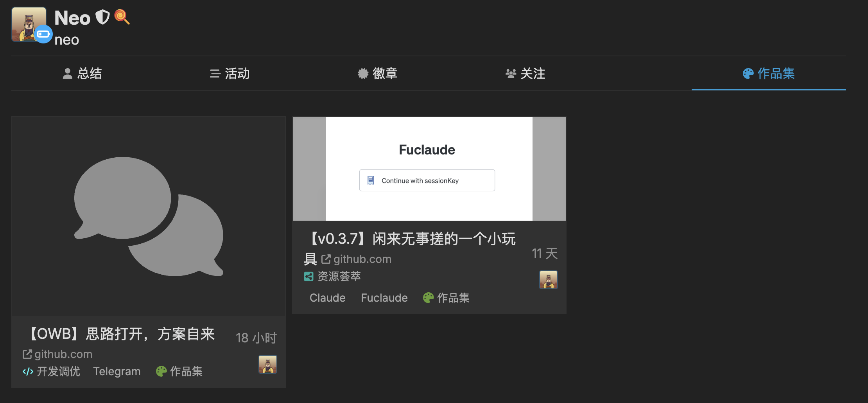Click the list icon on 活动 tab
This screenshot has width=868, height=403.
pos(215,74)
